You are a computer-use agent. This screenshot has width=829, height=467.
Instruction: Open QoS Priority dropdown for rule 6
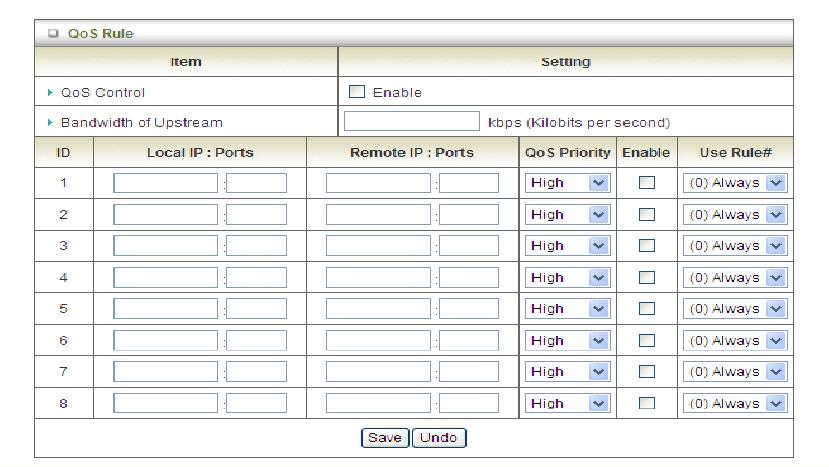coord(567,340)
